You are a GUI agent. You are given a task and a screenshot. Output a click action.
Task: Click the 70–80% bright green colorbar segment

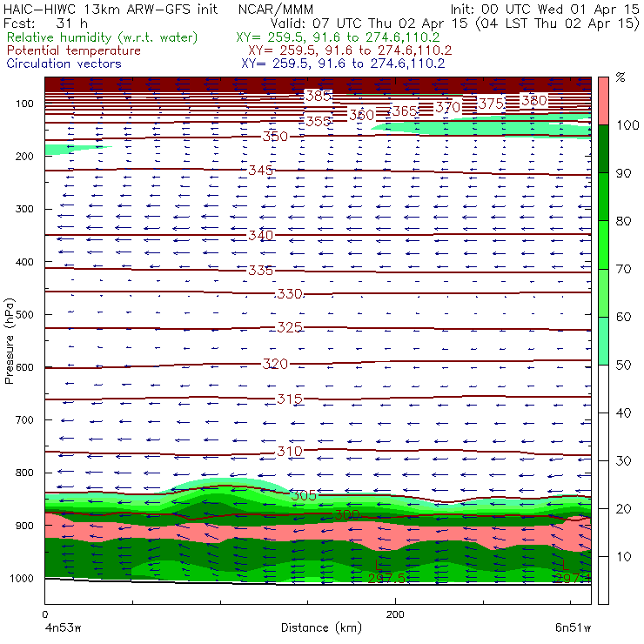coord(603,245)
